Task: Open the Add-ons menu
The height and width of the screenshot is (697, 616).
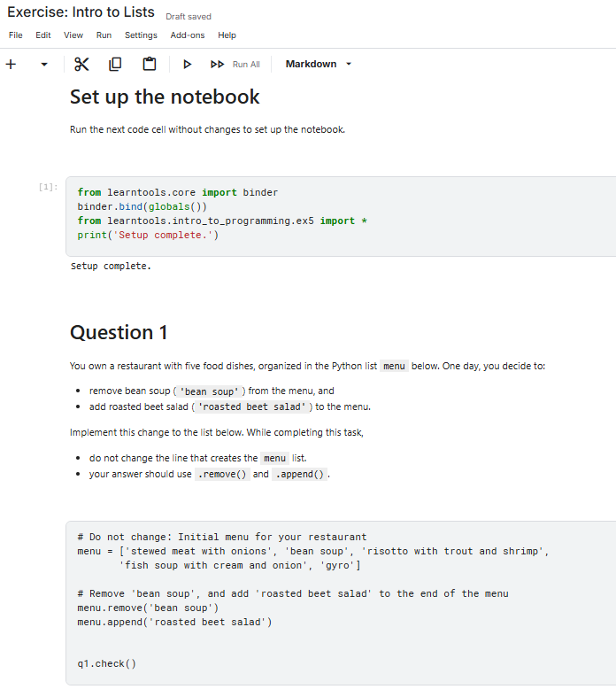Action: [188, 35]
